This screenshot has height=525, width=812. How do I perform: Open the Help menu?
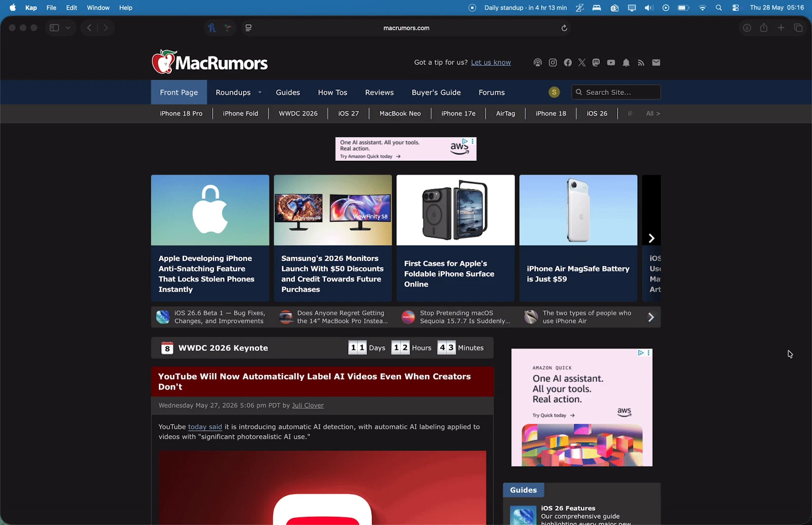pos(126,8)
